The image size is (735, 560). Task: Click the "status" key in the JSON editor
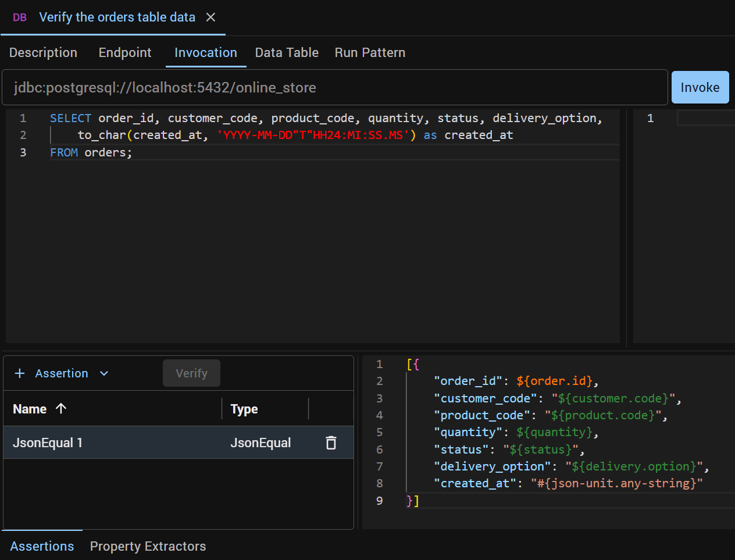(x=461, y=450)
